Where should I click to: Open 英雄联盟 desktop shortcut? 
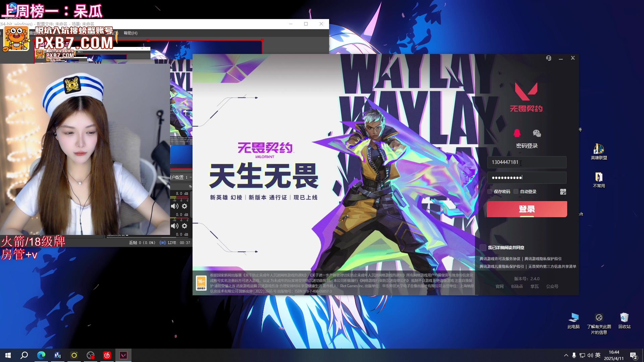599,152
